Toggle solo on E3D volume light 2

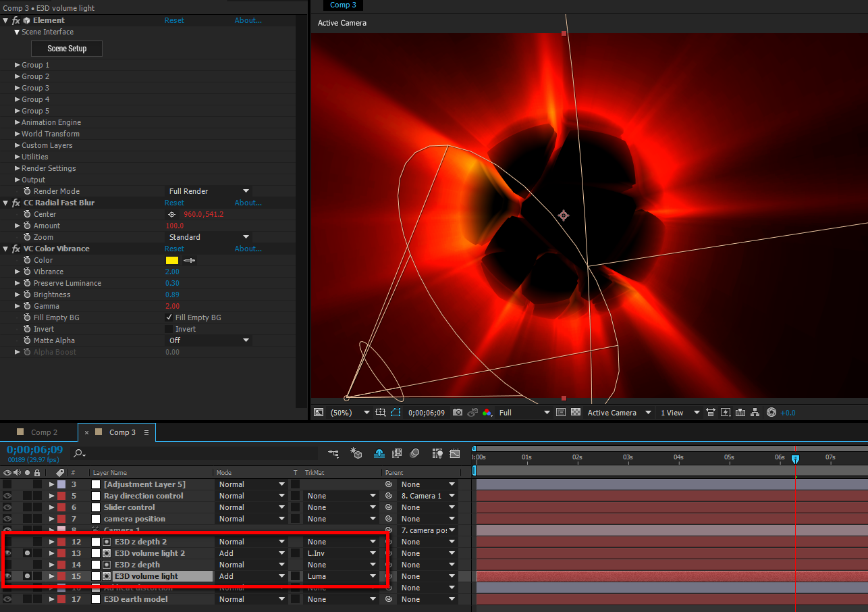(x=27, y=553)
